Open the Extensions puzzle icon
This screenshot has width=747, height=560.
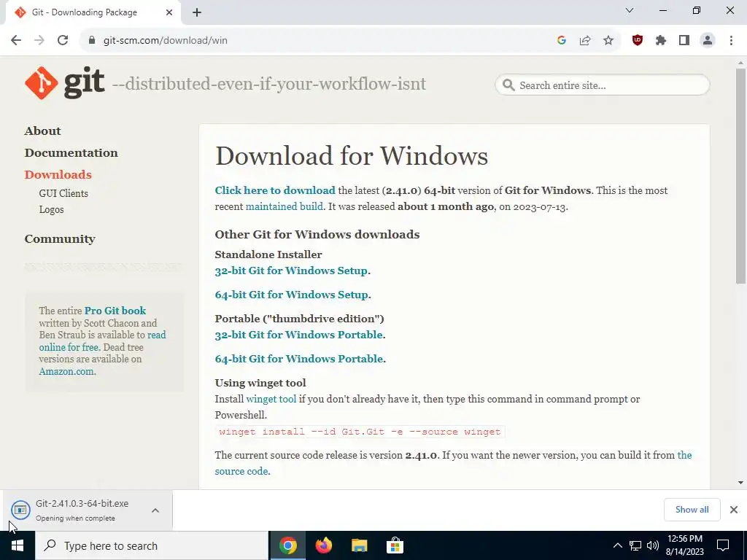coord(661,41)
